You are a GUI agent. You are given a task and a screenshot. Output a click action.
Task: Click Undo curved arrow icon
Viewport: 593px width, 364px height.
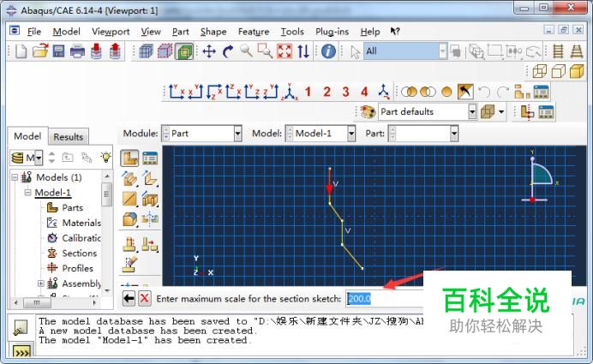coord(484,92)
